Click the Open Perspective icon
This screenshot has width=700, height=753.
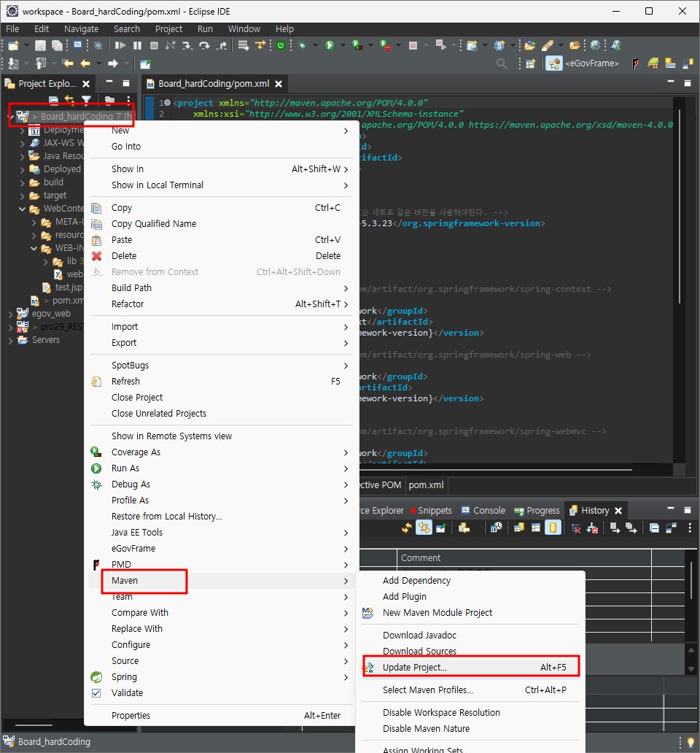530,63
